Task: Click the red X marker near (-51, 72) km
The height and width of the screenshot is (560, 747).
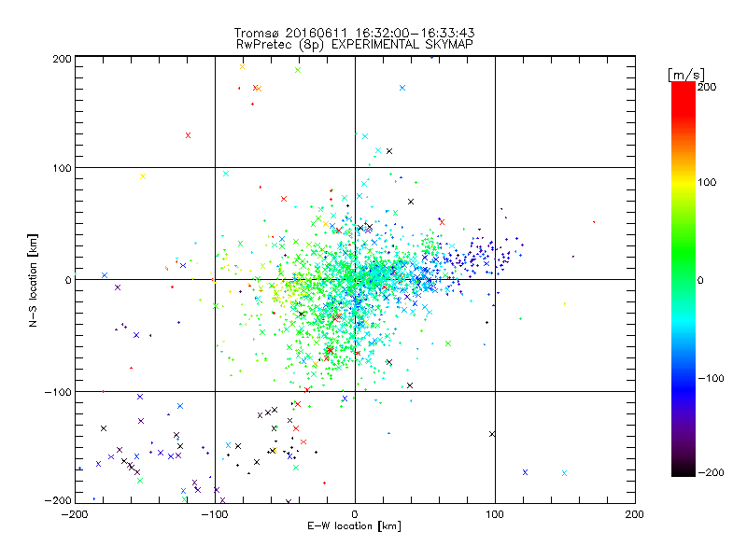Action: [x=284, y=199]
